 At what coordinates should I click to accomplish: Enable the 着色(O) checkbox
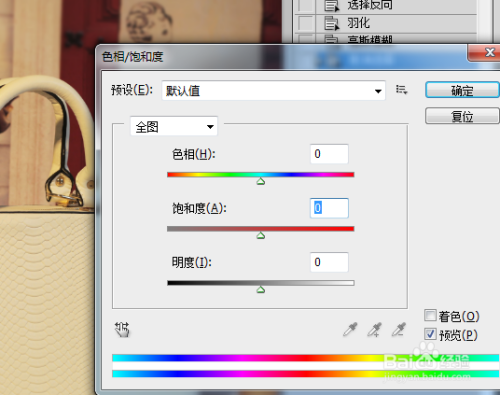[430, 315]
